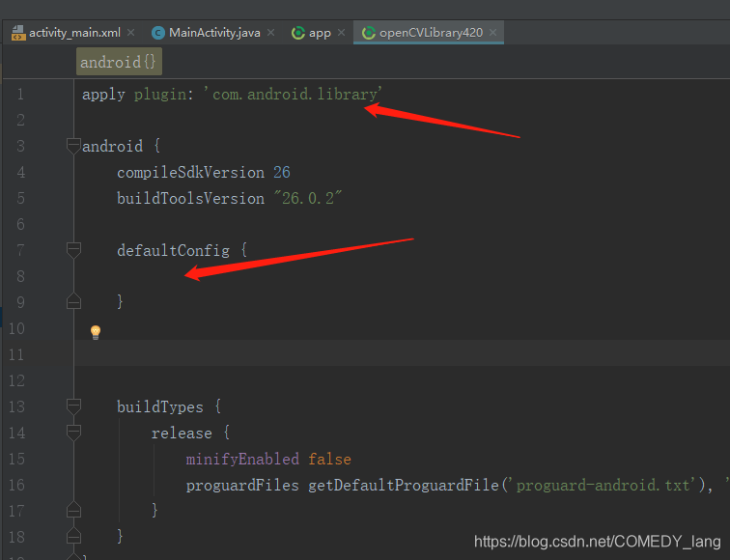This screenshot has width=730, height=560.
Task: Close the openCVLibrary420 tab
Action: 493,33
